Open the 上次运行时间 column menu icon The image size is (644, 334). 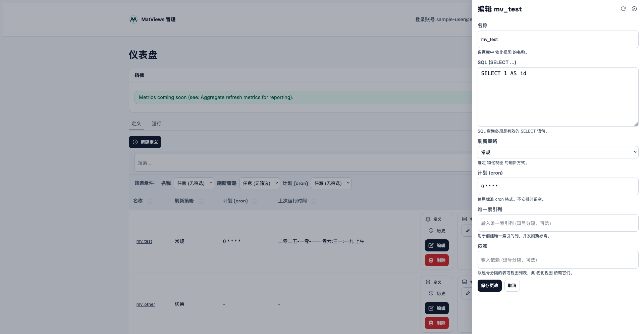click(314, 201)
